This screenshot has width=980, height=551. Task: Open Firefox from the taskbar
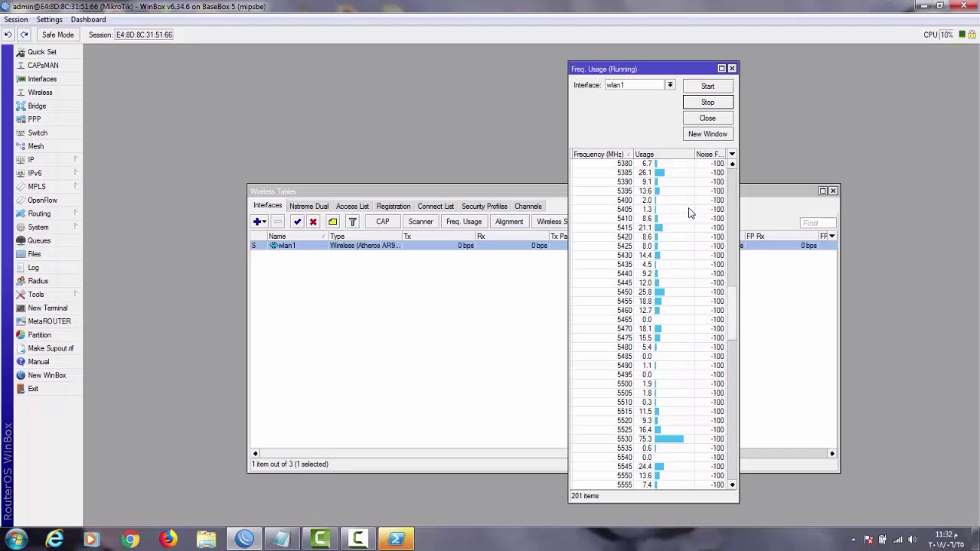[168, 540]
